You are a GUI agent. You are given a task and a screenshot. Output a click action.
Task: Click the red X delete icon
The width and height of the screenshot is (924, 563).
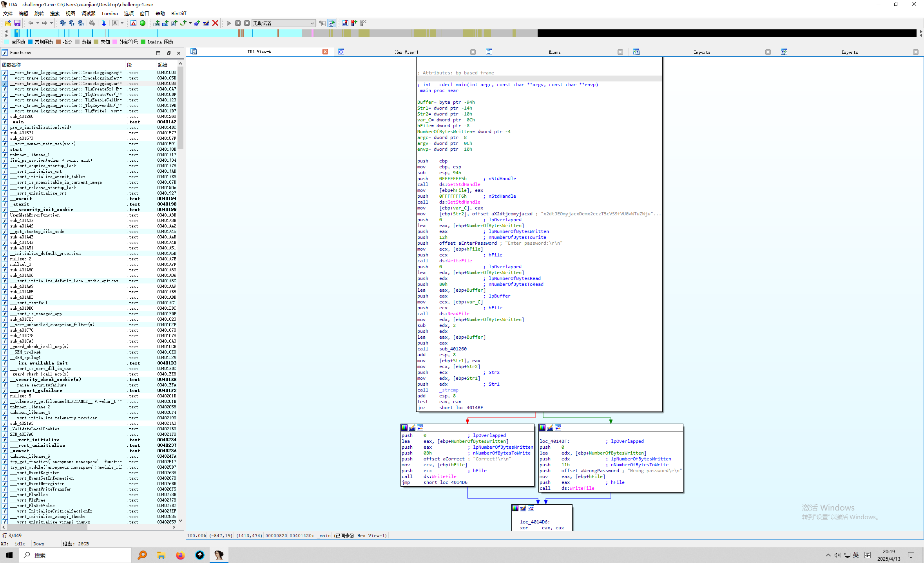pyautogui.click(x=215, y=23)
